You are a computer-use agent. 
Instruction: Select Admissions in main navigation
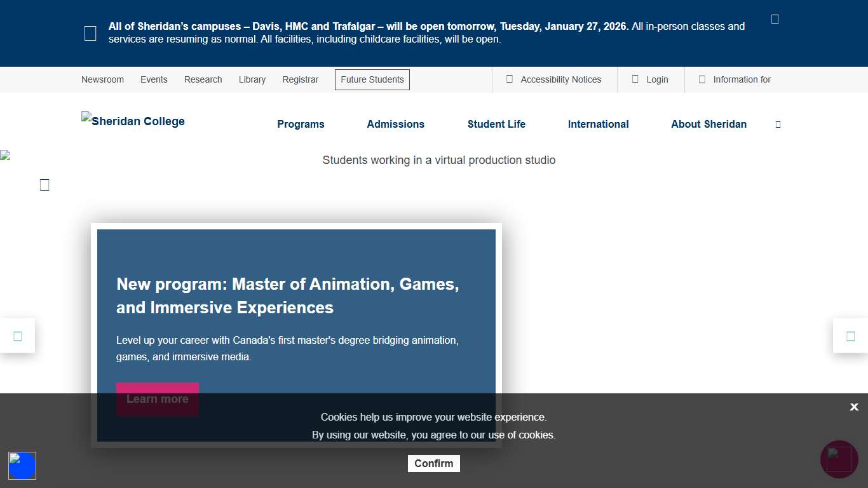coord(395,125)
